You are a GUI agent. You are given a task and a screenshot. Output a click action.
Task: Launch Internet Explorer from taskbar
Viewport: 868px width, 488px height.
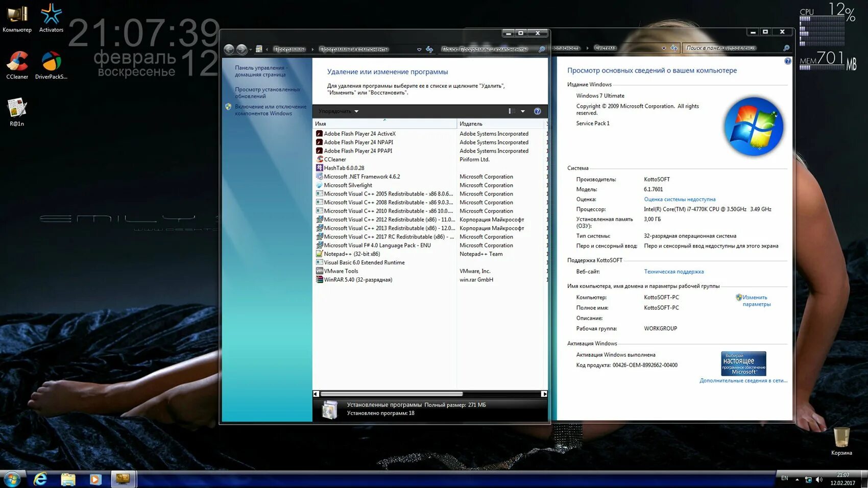click(x=40, y=479)
